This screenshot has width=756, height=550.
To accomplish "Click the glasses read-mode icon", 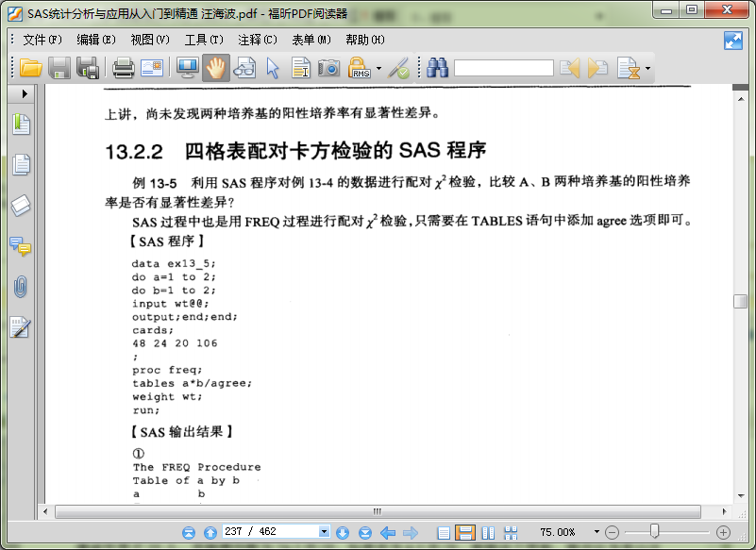I will coord(244,68).
